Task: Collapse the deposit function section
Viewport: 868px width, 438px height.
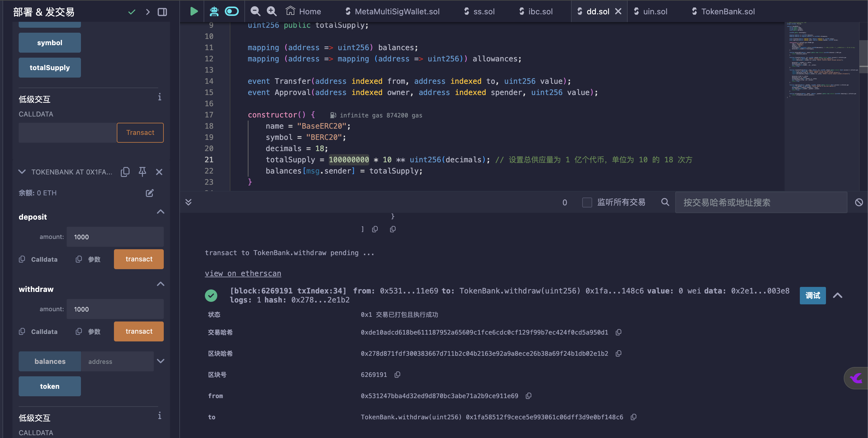Action: pos(160,212)
